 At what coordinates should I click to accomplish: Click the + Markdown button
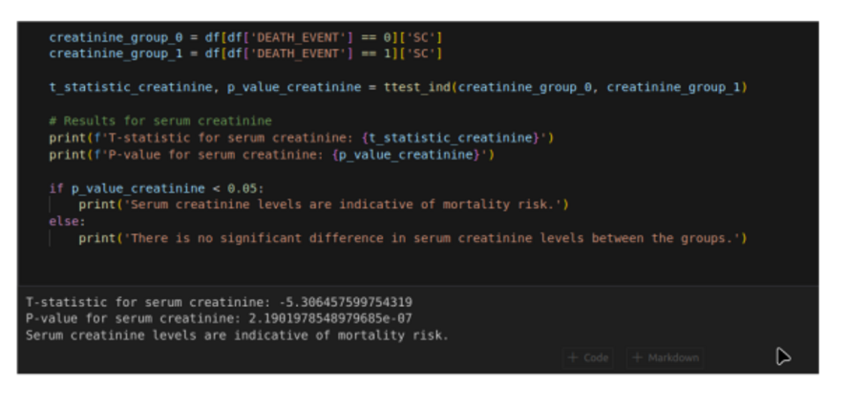tap(665, 357)
